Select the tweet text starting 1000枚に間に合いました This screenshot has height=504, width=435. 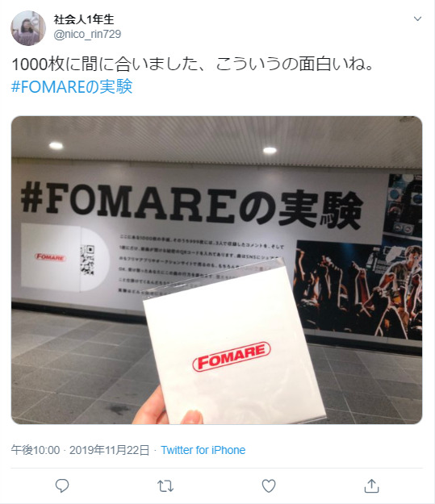point(192,64)
